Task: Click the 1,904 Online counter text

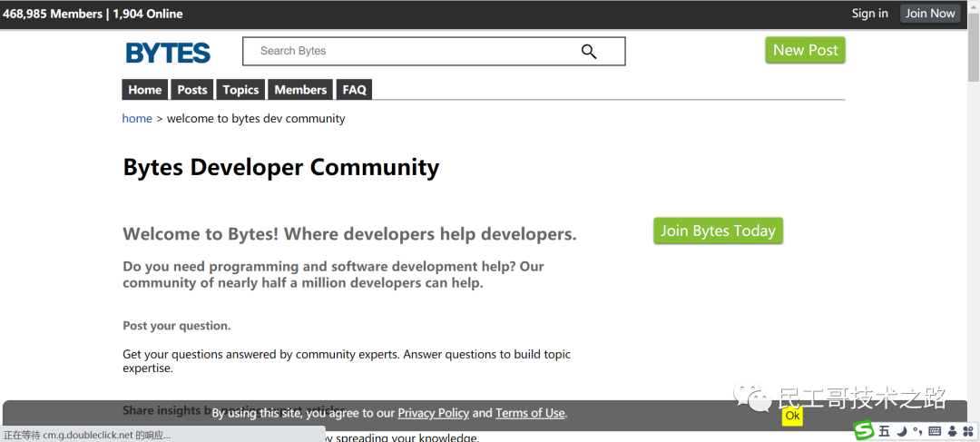Action: point(148,14)
